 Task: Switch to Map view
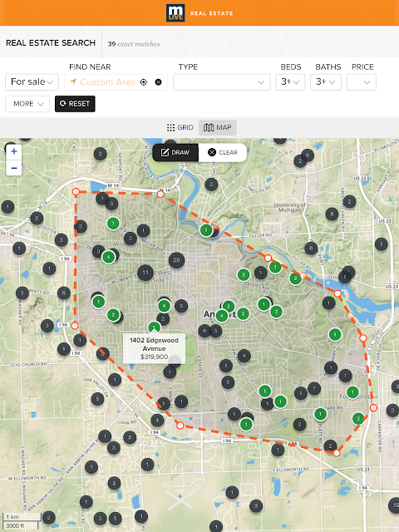(x=218, y=127)
